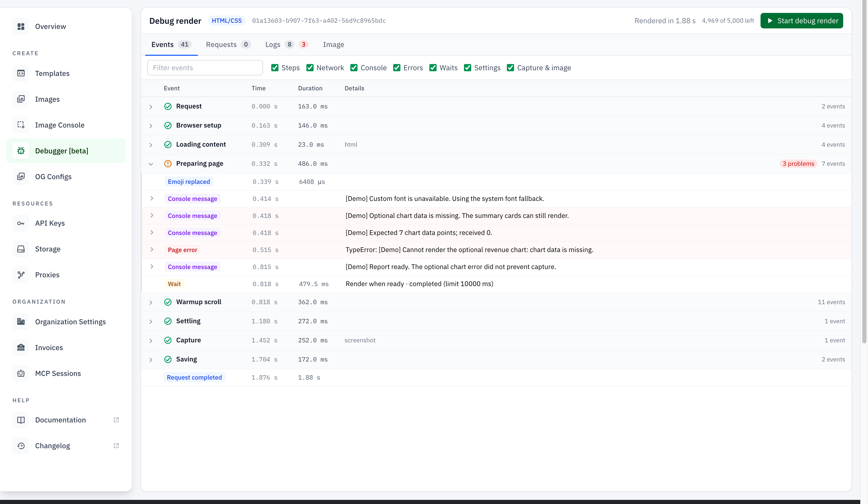The height and width of the screenshot is (504, 868).
Task: Open the Changelog history icon
Action: pos(21,446)
